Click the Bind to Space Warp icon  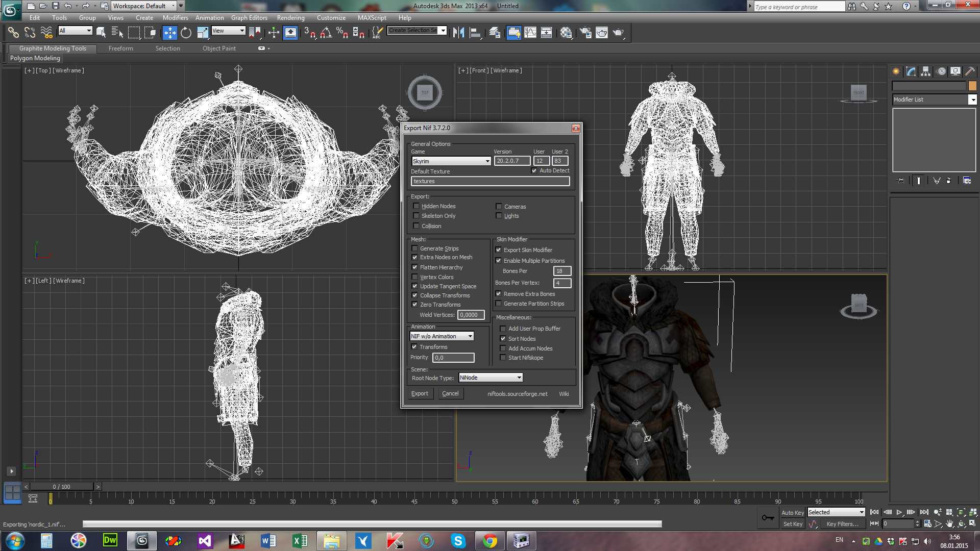click(x=46, y=33)
